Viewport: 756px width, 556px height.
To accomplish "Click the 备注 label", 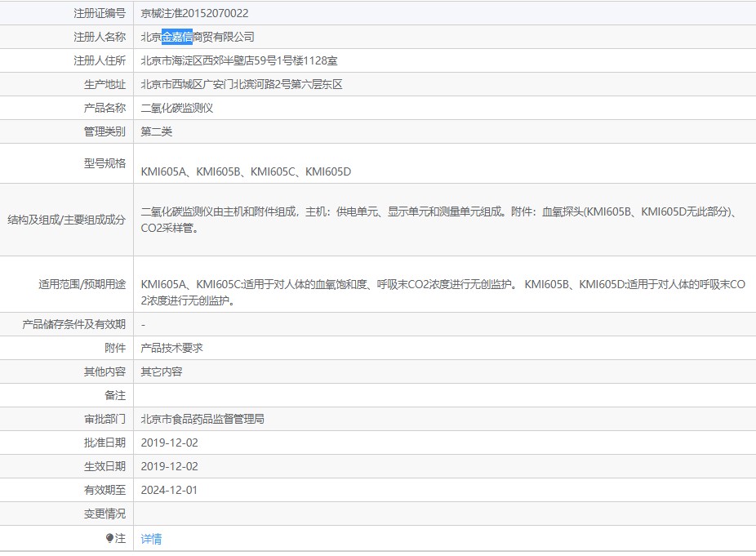I will coord(115,395).
